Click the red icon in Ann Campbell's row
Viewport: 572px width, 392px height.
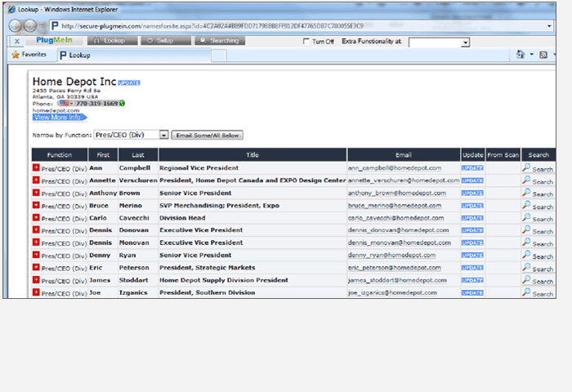[x=36, y=167]
